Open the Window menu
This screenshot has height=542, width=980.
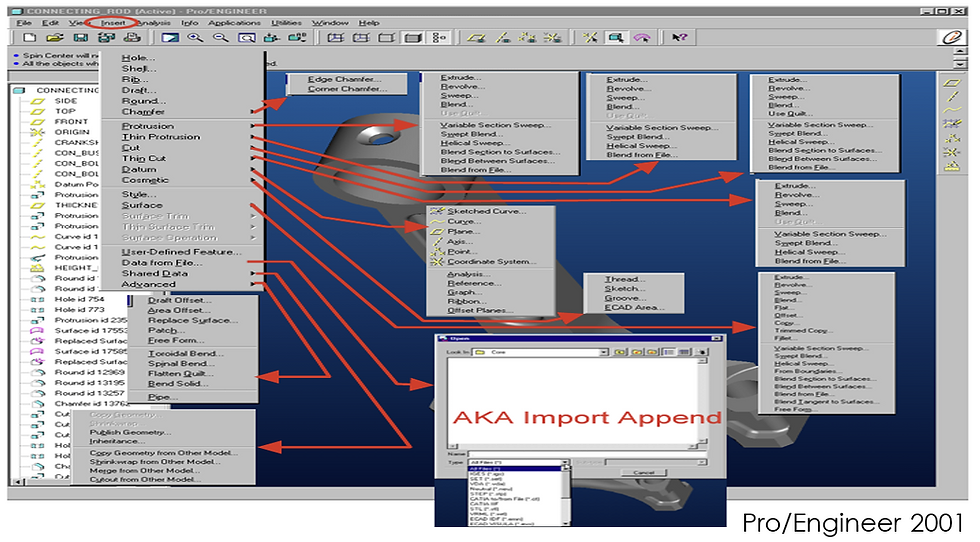tap(330, 23)
